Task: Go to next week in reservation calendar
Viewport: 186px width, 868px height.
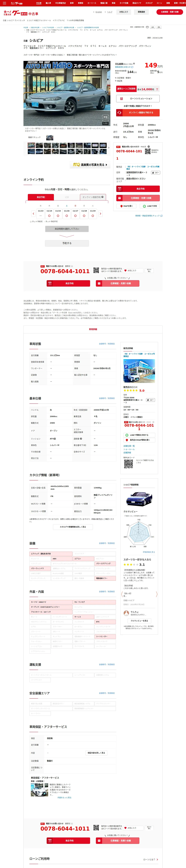Action: pos(100,214)
